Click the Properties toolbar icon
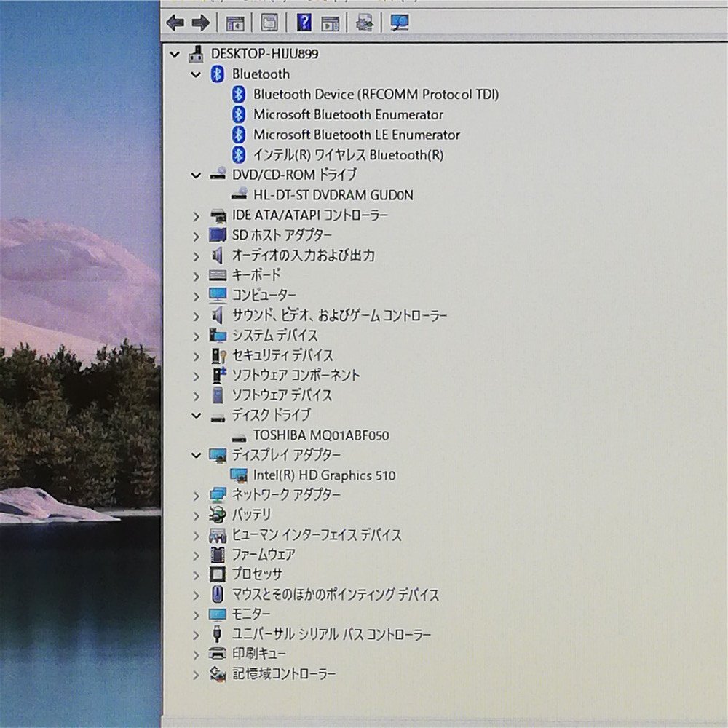 click(x=269, y=23)
